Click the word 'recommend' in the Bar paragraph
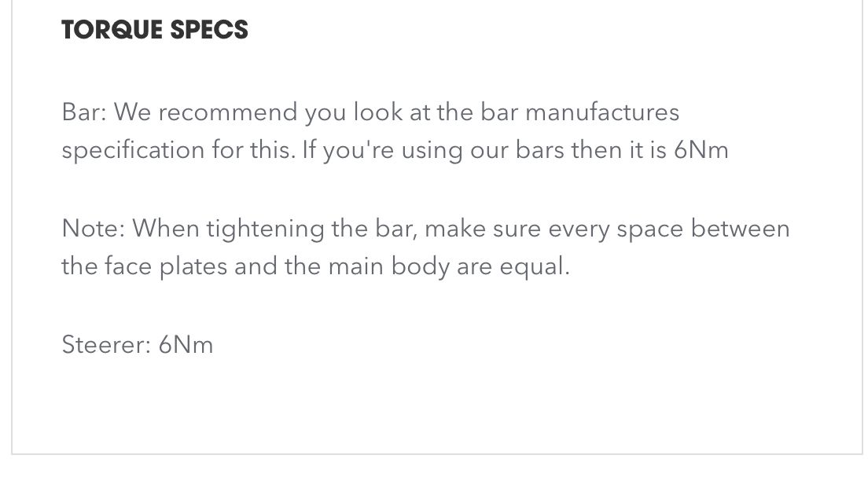The height and width of the screenshot is (488, 868). click(x=228, y=112)
